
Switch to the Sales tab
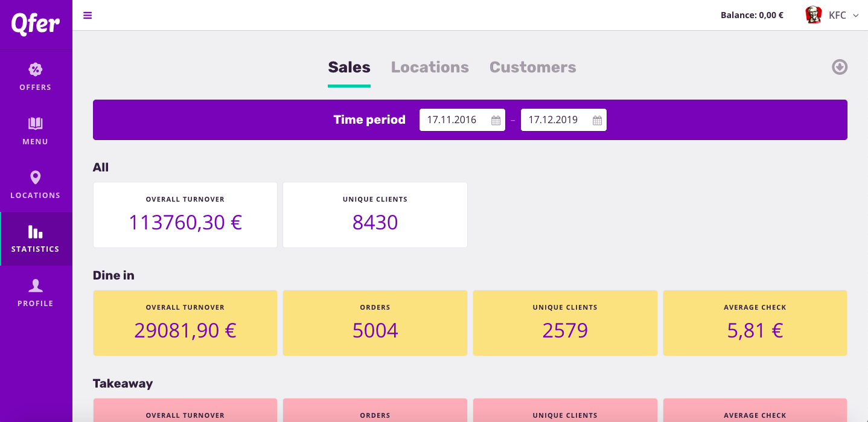click(349, 67)
